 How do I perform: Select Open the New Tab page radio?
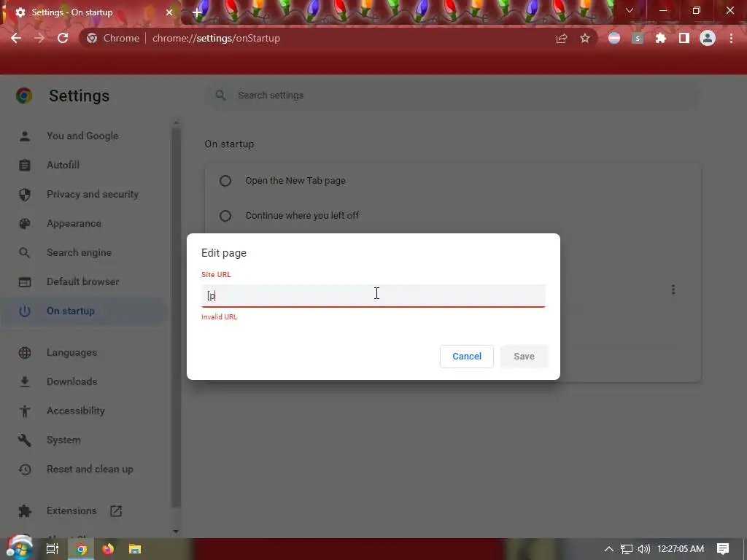[225, 181]
